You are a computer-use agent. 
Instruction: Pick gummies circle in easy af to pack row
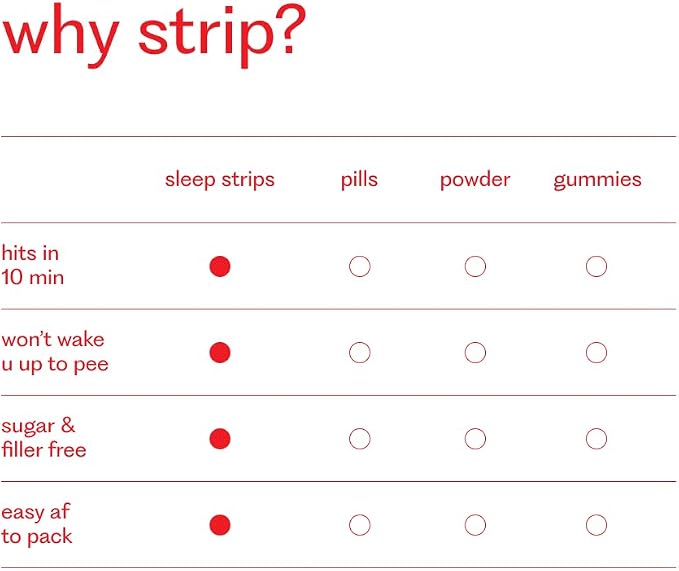click(x=596, y=525)
